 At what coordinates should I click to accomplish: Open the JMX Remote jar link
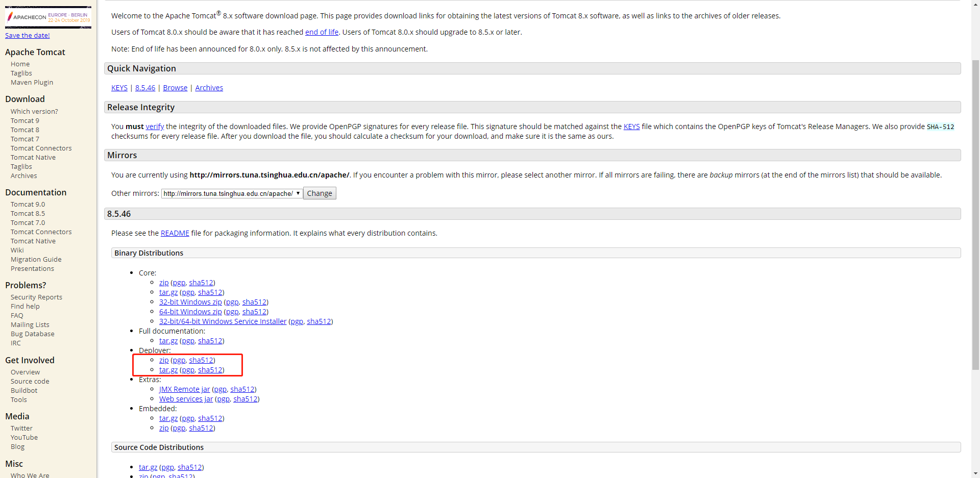tap(184, 389)
